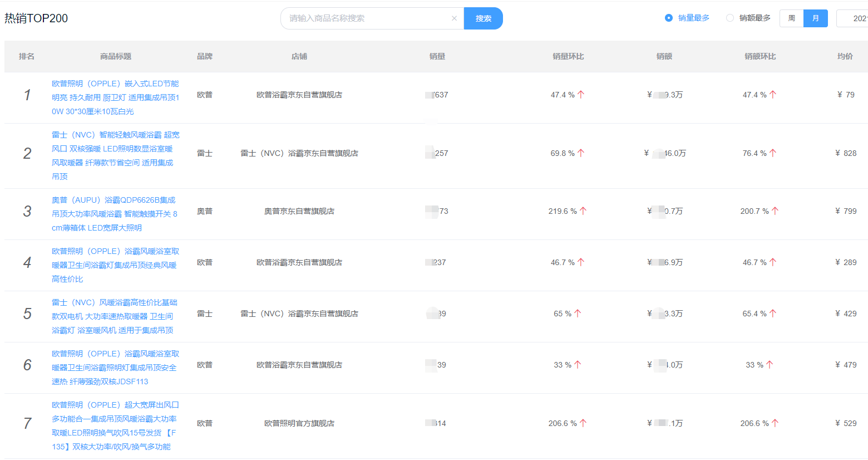The height and width of the screenshot is (460, 868).
Task: Switch to the 月 monthly tab
Action: tap(815, 18)
